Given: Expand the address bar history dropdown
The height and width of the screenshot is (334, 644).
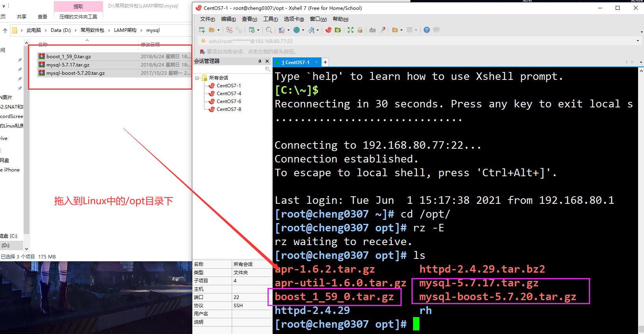Looking at the screenshot, I should (x=638, y=41).
